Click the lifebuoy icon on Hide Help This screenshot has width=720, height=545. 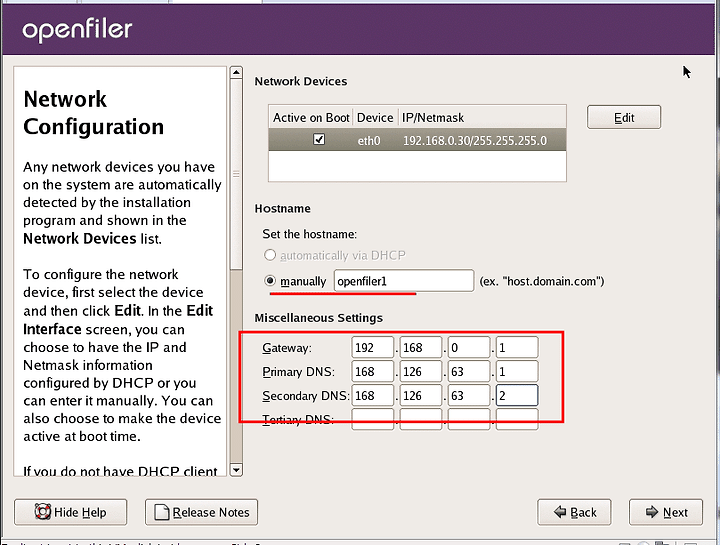pyautogui.click(x=42, y=511)
